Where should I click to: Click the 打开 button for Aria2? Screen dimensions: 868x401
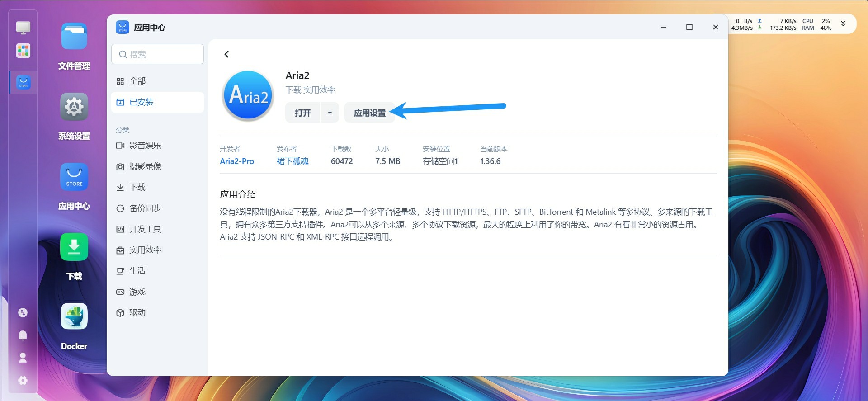[302, 113]
